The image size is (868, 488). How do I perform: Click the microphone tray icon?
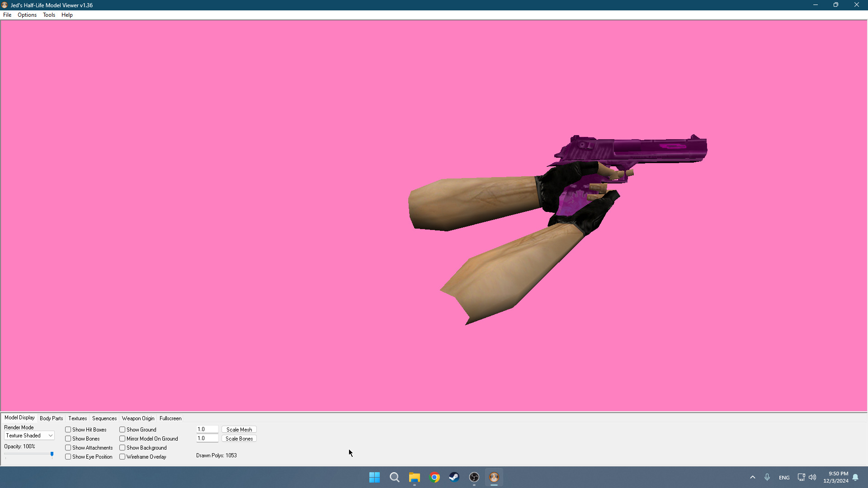click(x=767, y=477)
